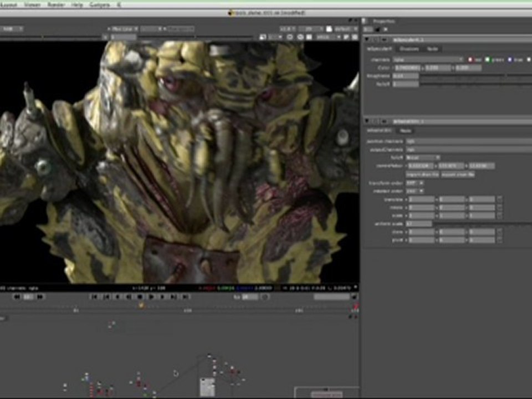This screenshot has height=399, width=532.
Task: Jump to first frame in viewer playback controls
Action: [x=94, y=297]
